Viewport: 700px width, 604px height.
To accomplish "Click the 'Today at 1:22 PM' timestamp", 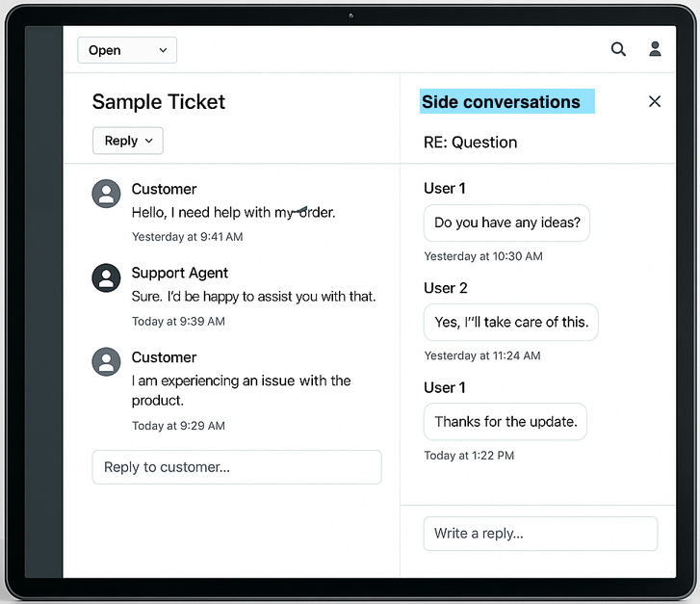I will 469,456.
